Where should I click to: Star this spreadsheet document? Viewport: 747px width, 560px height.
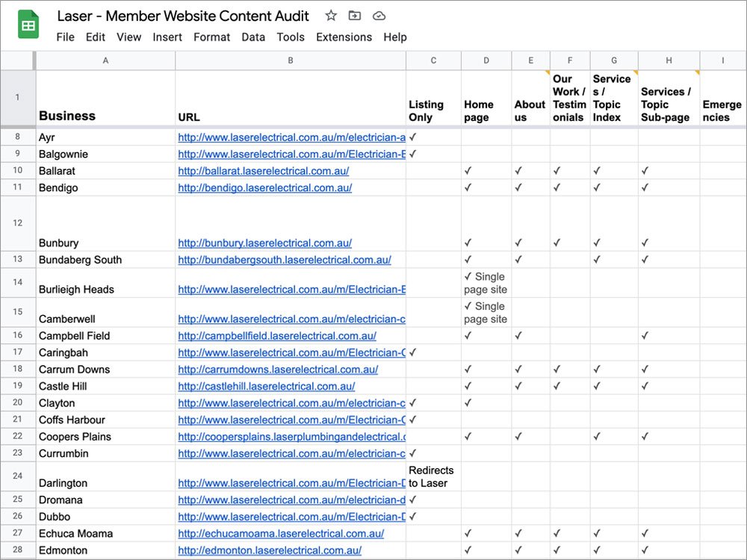331,16
